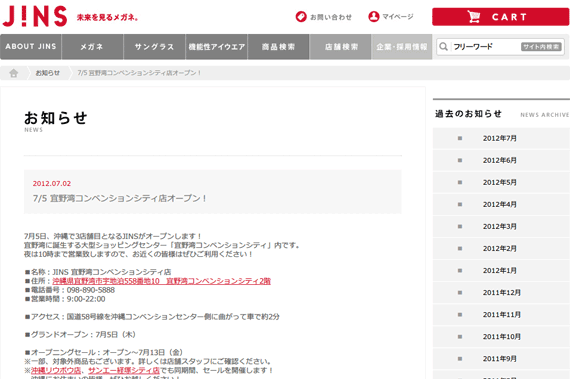Open the 店舗検索 menu

coord(341,47)
